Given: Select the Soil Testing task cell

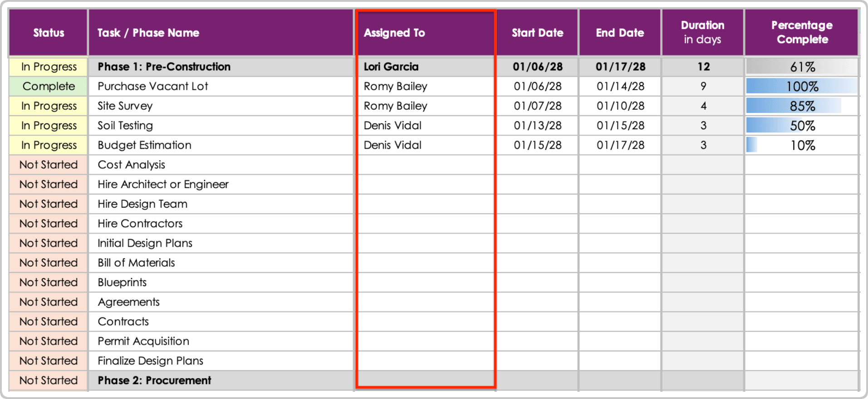Looking at the screenshot, I should 125,126.
